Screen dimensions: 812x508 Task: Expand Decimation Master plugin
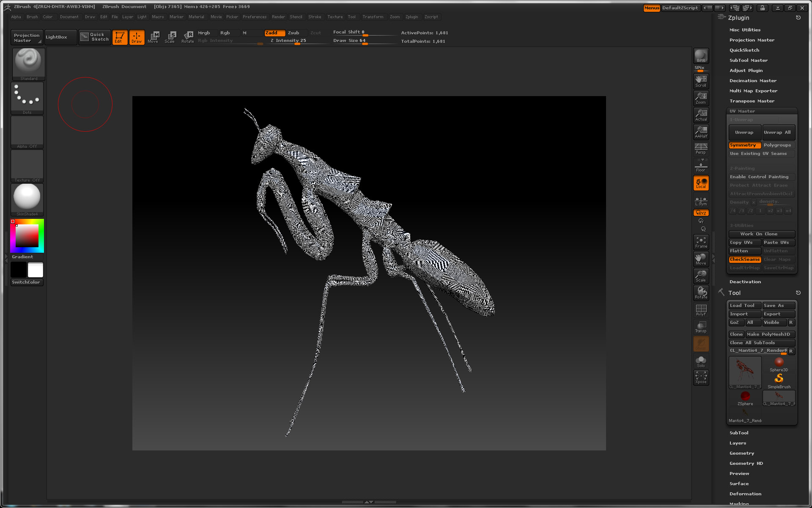[x=753, y=80]
